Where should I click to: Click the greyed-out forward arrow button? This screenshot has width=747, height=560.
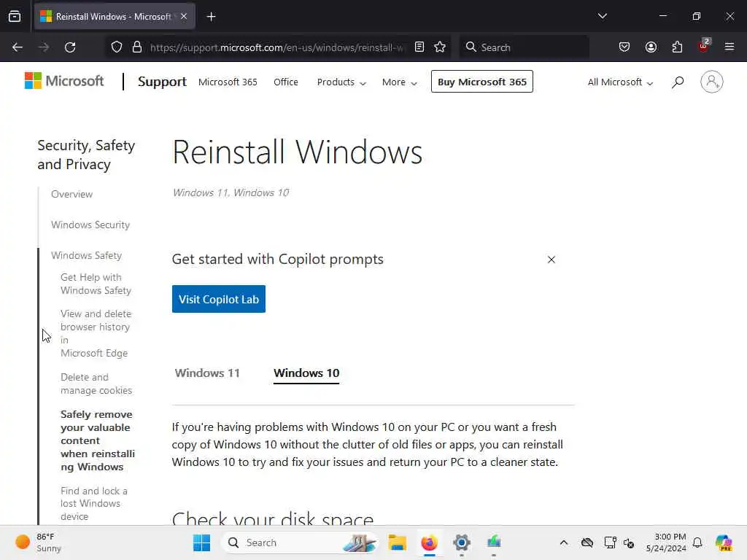(x=44, y=47)
